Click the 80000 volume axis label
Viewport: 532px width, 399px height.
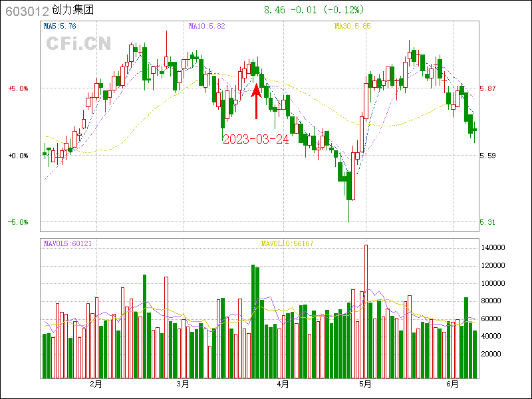tap(491, 301)
